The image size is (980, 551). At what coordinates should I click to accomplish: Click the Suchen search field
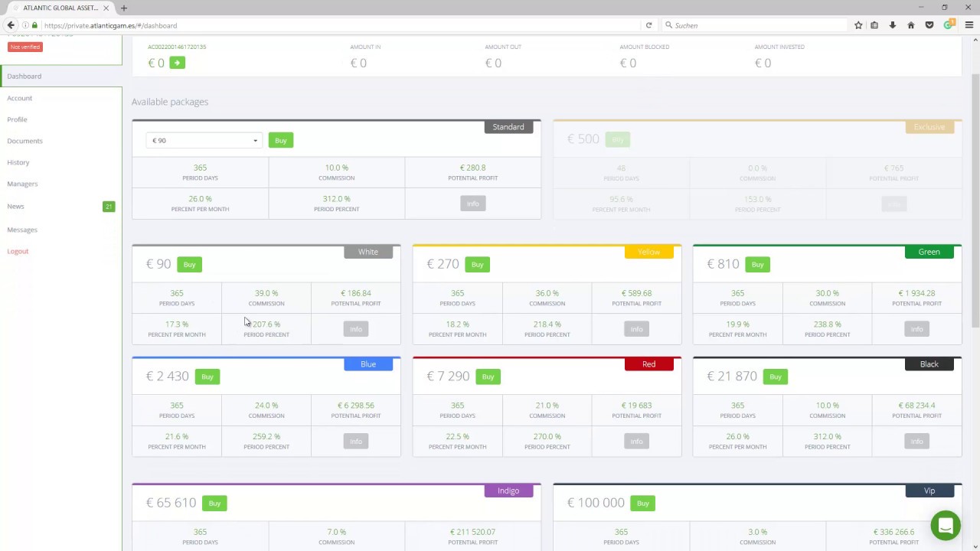click(754, 25)
